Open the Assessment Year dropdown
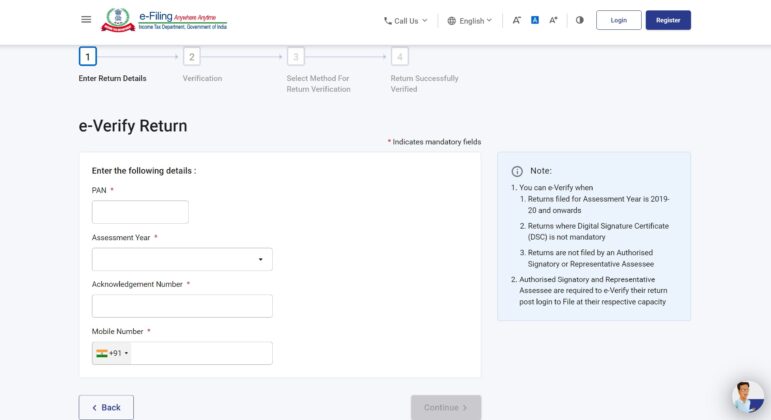The height and width of the screenshot is (420, 771). click(x=182, y=259)
